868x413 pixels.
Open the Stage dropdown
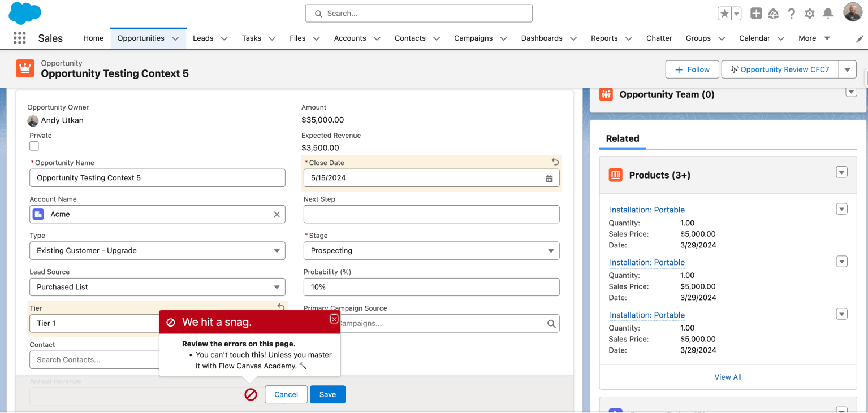coord(550,250)
